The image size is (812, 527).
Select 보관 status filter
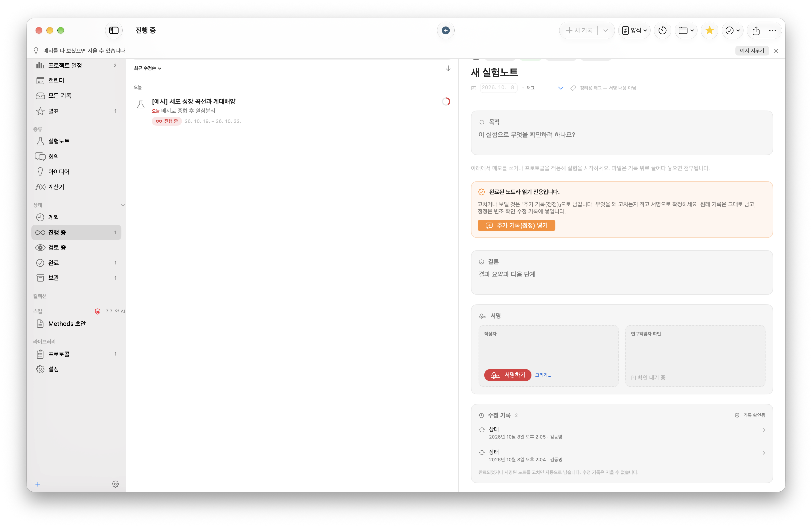[x=76, y=278]
